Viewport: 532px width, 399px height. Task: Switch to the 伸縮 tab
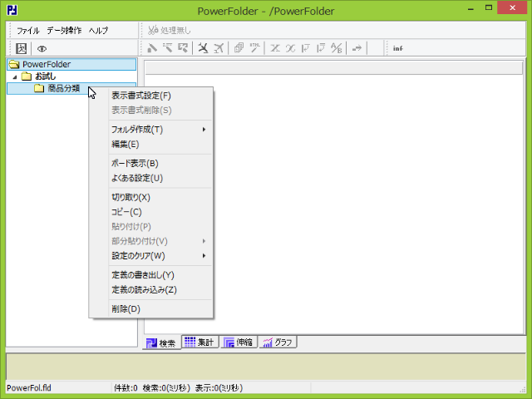click(x=239, y=342)
